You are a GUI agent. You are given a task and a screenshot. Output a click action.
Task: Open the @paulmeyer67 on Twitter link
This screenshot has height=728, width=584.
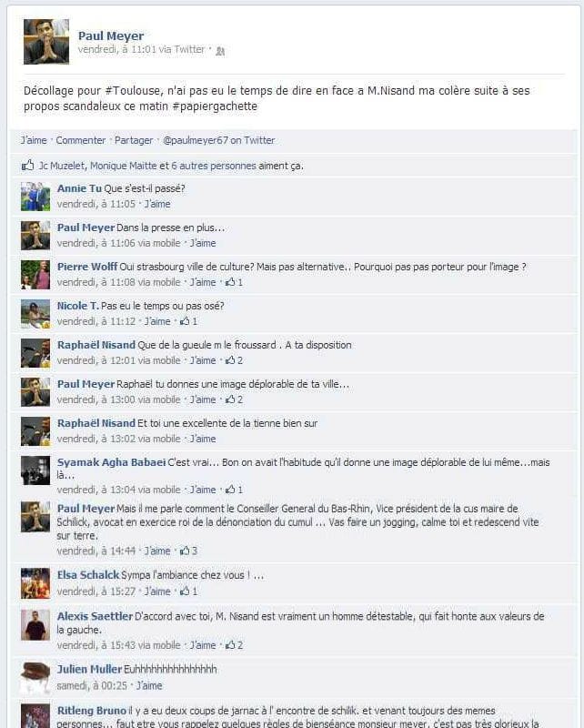[x=218, y=140]
